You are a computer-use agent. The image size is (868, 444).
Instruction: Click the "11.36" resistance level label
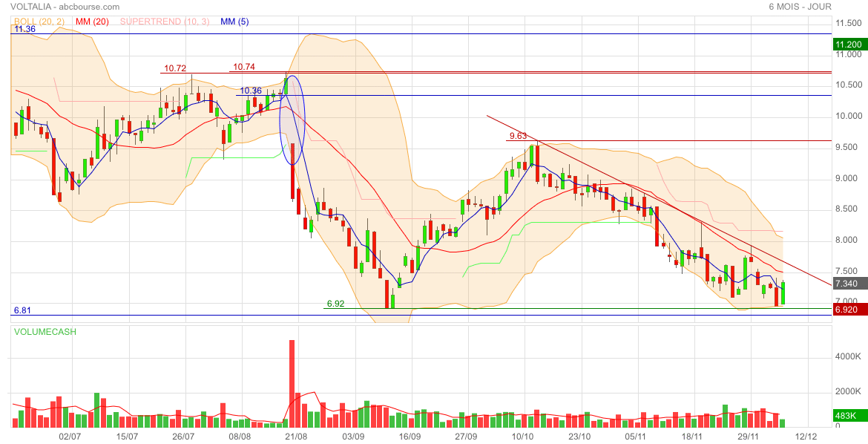[x=25, y=29]
